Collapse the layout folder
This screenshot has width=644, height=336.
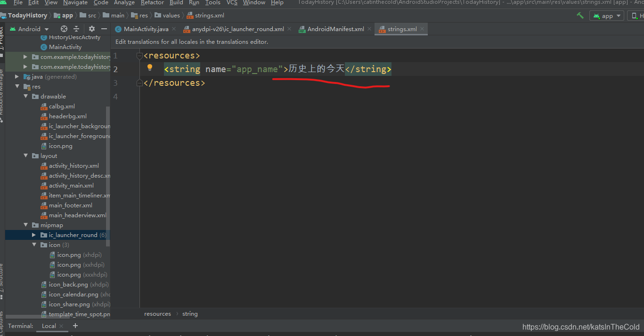[x=26, y=156]
